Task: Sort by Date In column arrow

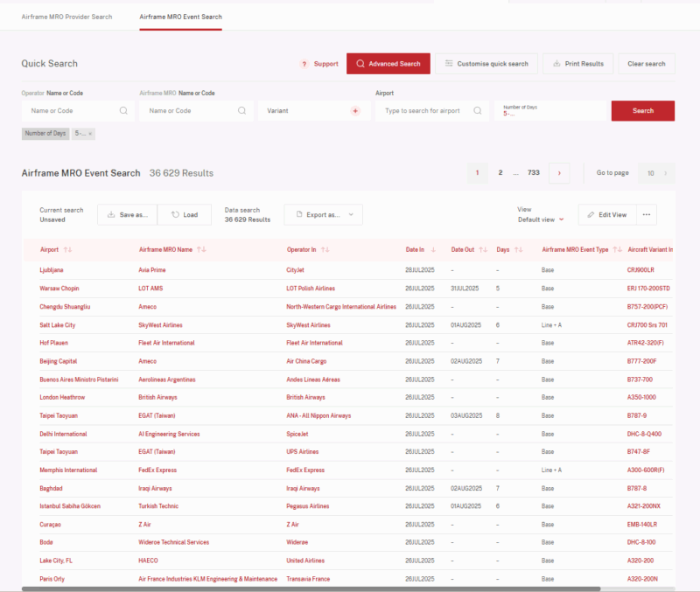Action: point(432,250)
